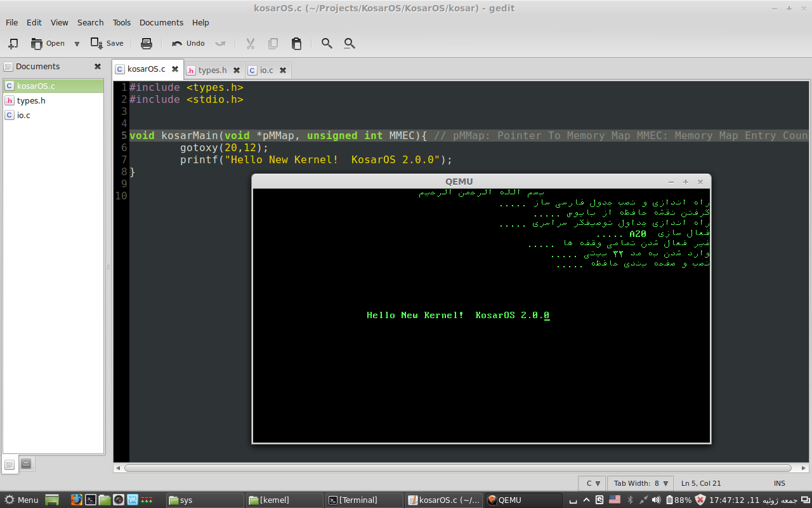Click the Print icon in toolbar
Viewport: 812px width, 508px height.
(x=147, y=43)
